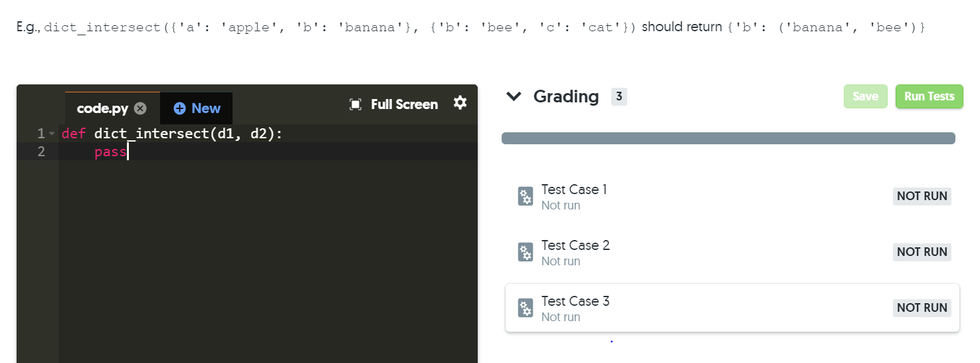
Task: Select the Test Case 3 row
Action: coord(732,308)
